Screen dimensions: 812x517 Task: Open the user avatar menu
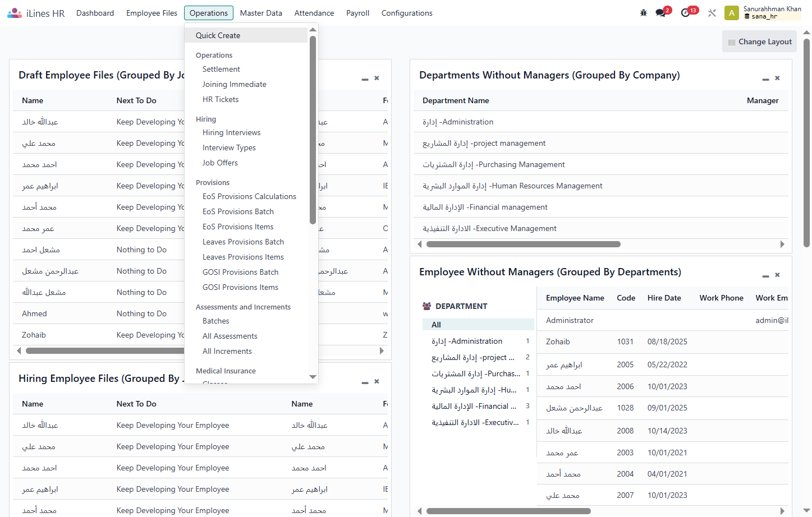(x=732, y=13)
